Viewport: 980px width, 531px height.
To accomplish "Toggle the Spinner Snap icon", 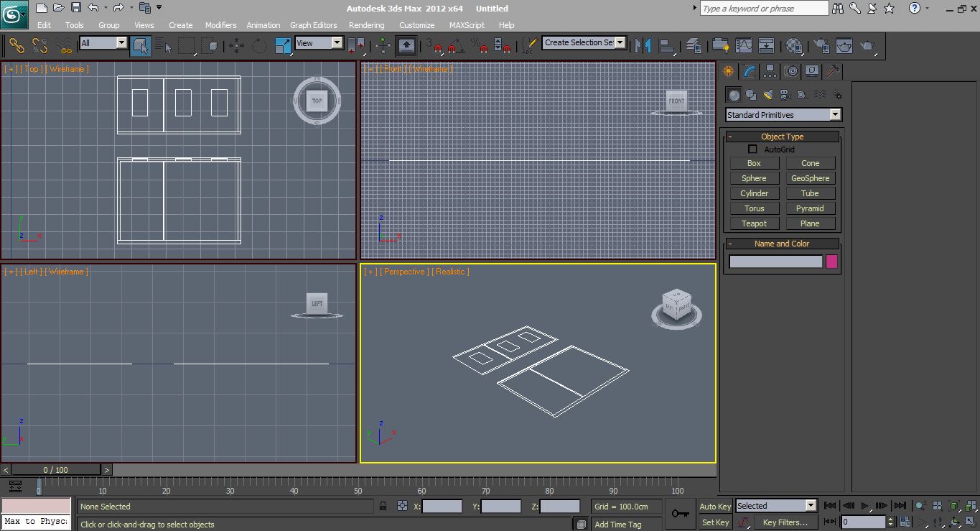I will (x=503, y=46).
